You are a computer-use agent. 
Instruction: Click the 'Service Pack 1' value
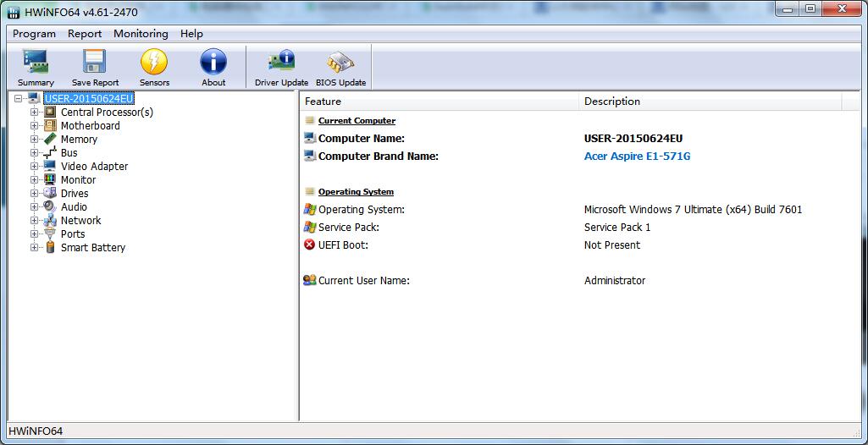tap(617, 228)
